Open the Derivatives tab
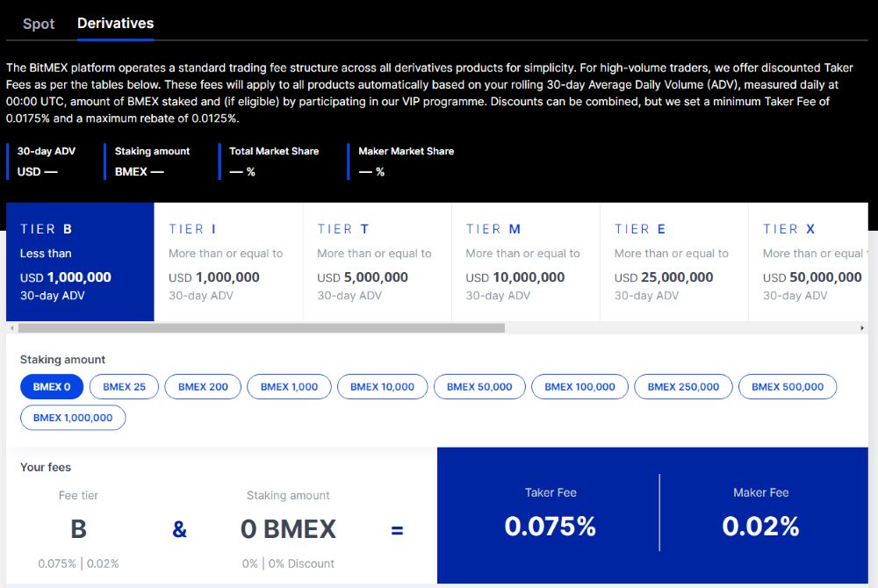This screenshot has width=878, height=588. pos(115,24)
